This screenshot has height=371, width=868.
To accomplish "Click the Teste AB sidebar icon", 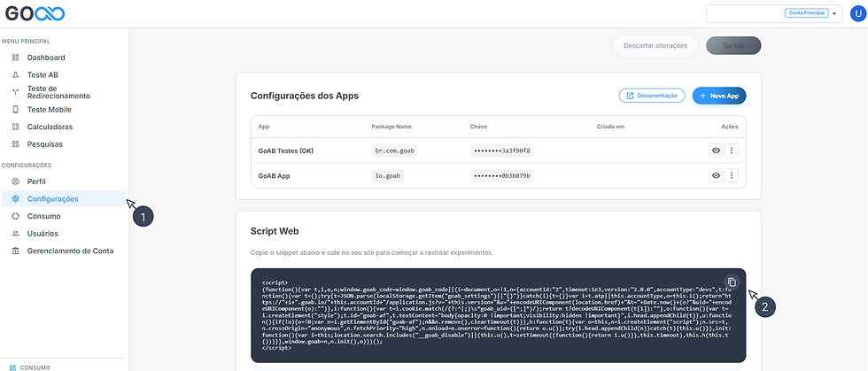I will pyautogui.click(x=16, y=75).
